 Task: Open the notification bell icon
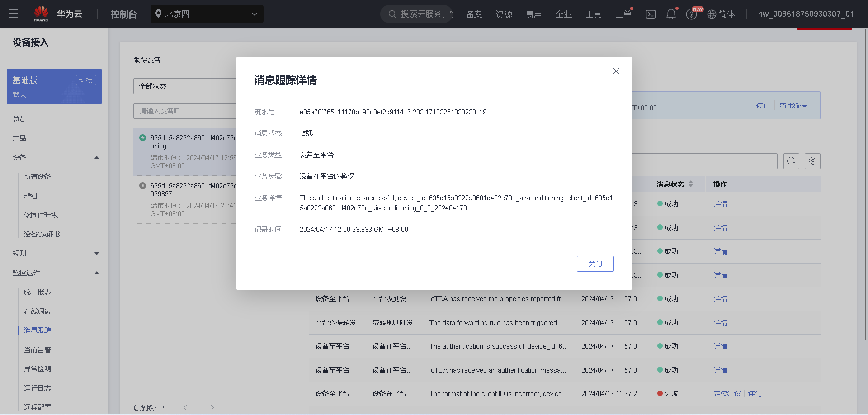click(x=670, y=14)
